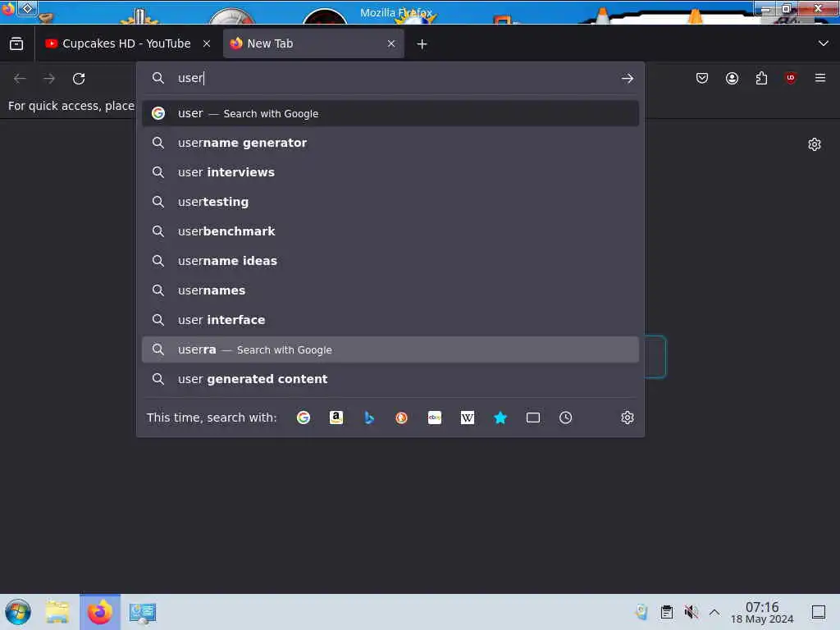The height and width of the screenshot is (630, 840).
Task: Open new tab page personalize gear
Action: [x=815, y=144]
